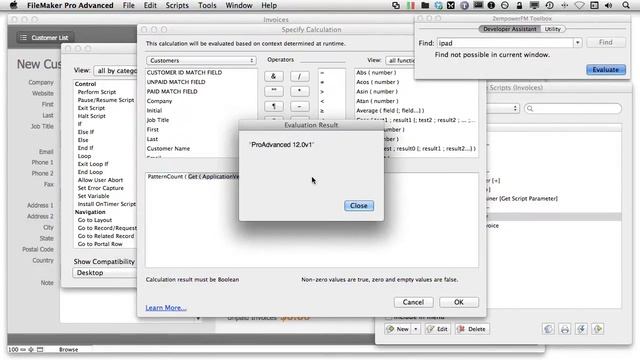Insert the ampersand operator

coord(273,76)
